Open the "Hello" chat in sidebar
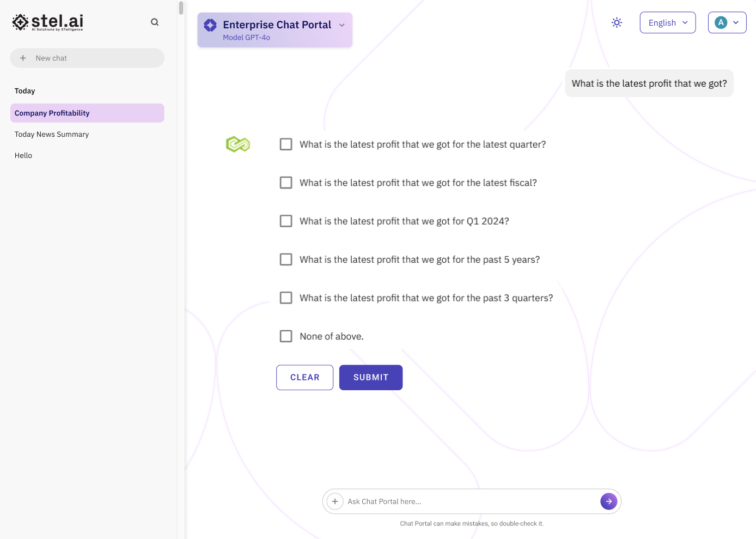The image size is (756, 539). click(23, 156)
